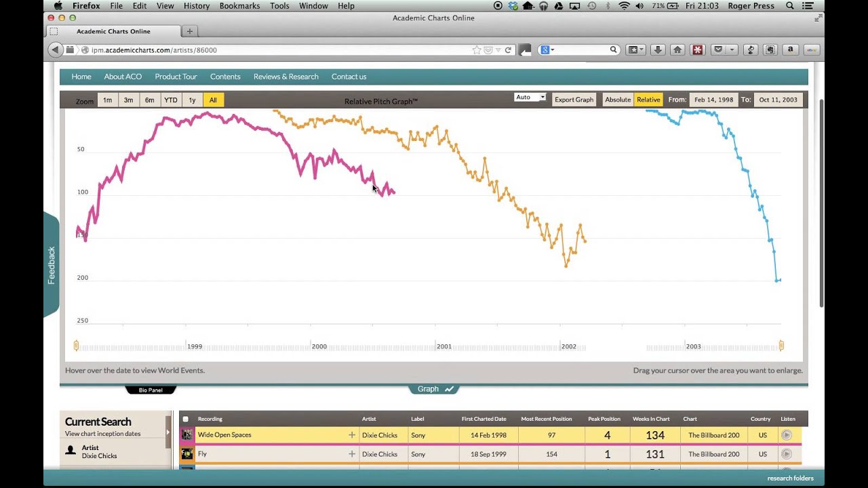This screenshot has width=868, height=488.
Task: Click the AirPlay display menu bar icon
Action: 576,6
